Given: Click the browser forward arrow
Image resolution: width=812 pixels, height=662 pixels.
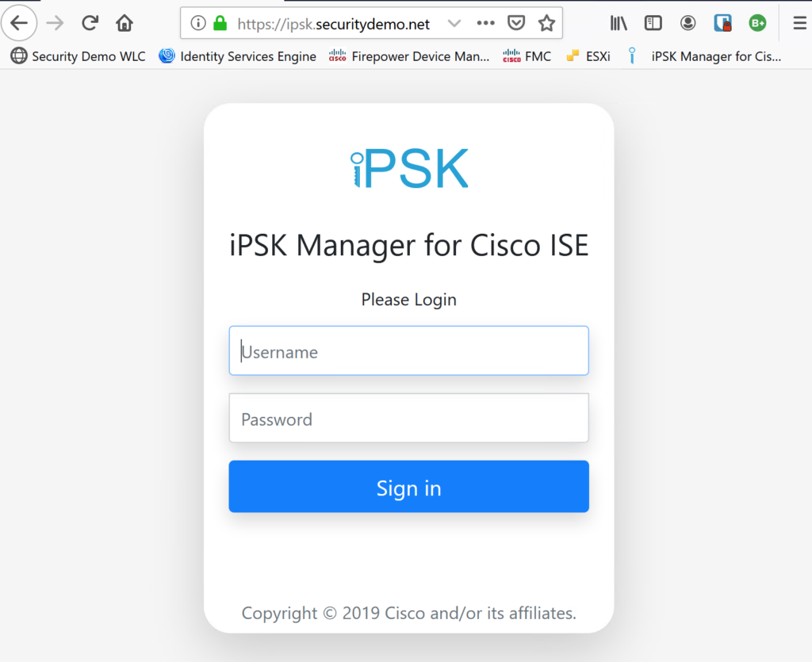Looking at the screenshot, I should (x=55, y=23).
